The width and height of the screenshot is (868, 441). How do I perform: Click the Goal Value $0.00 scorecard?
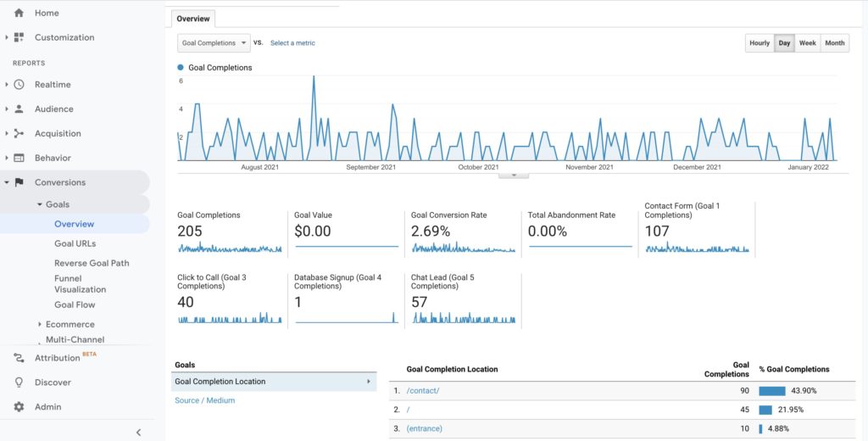pyautogui.click(x=346, y=232)
